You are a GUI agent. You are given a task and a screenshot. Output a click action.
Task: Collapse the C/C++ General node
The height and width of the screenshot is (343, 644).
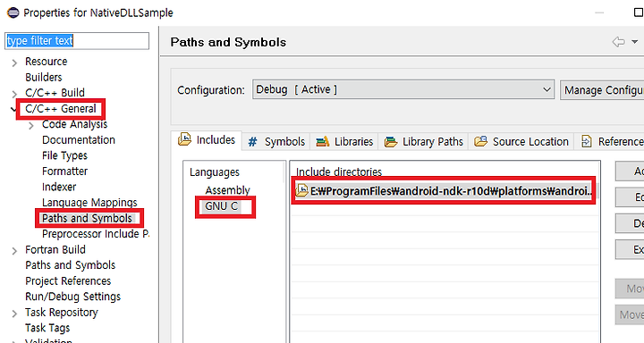coord(13,109)
